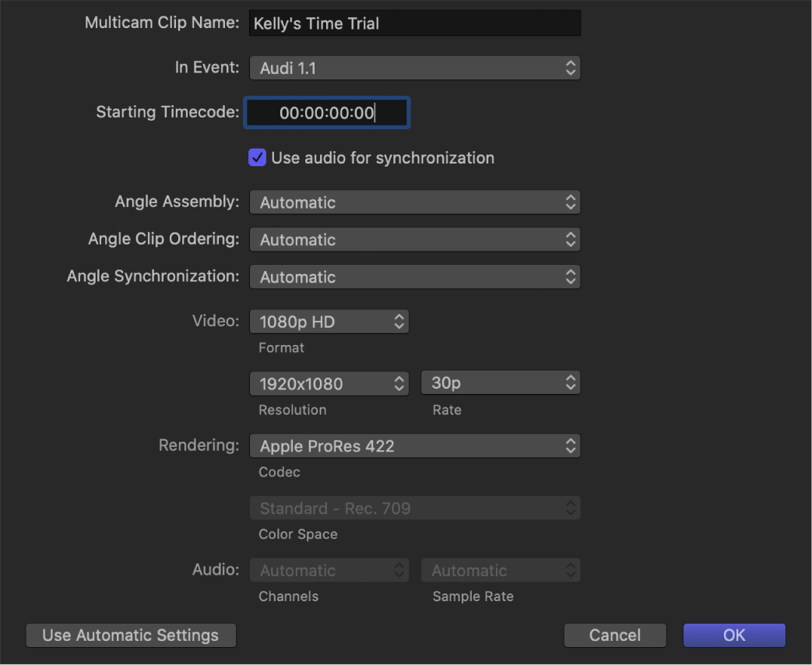
Task: Open the 30p frame Rate dropdown
Action: click(500, 382)
